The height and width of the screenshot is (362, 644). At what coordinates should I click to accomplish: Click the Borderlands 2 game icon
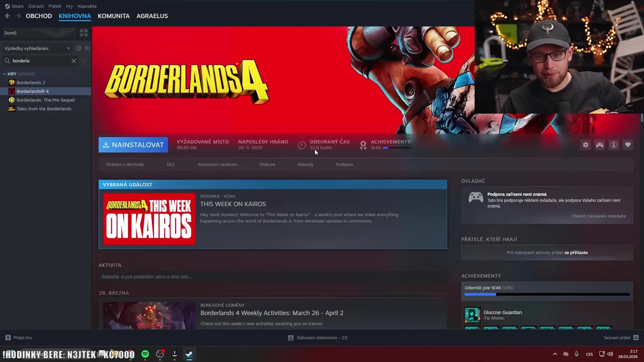12,82
